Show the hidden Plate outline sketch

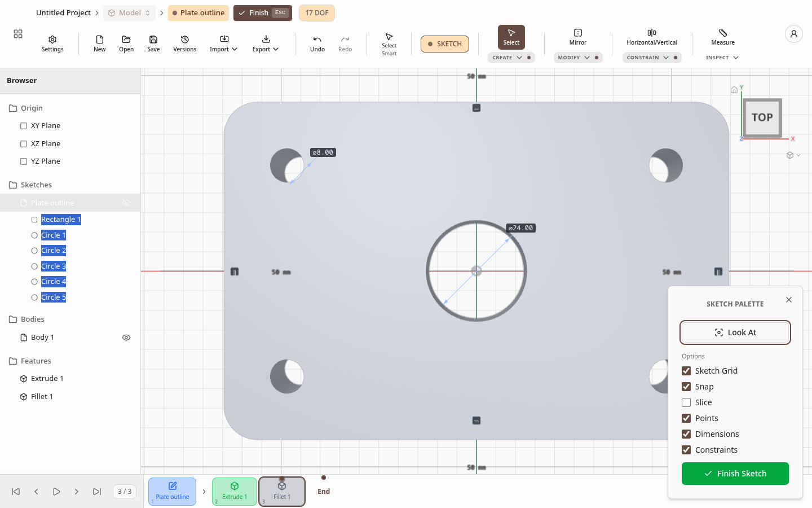(x=126, y=203)
